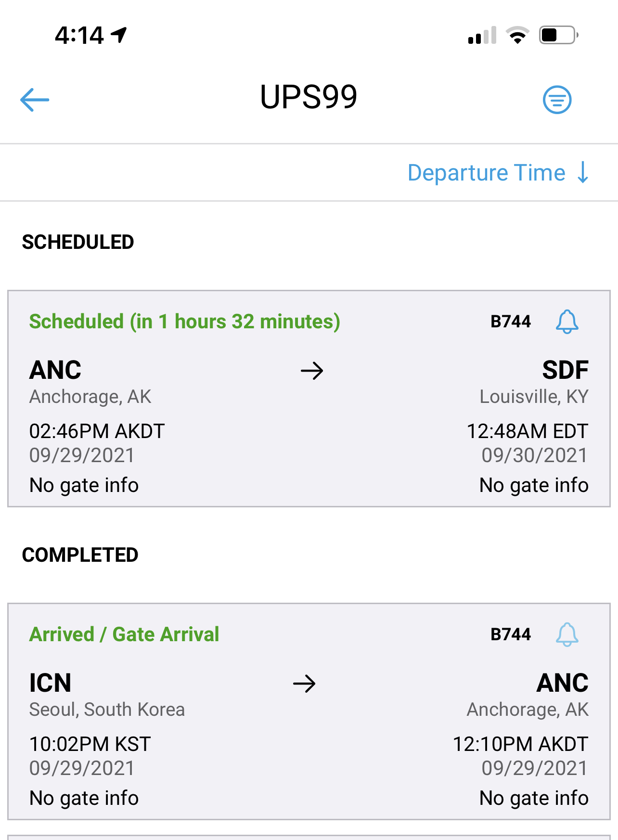
Task: Click the sort direction down arrow
Action: pos(583,172)
